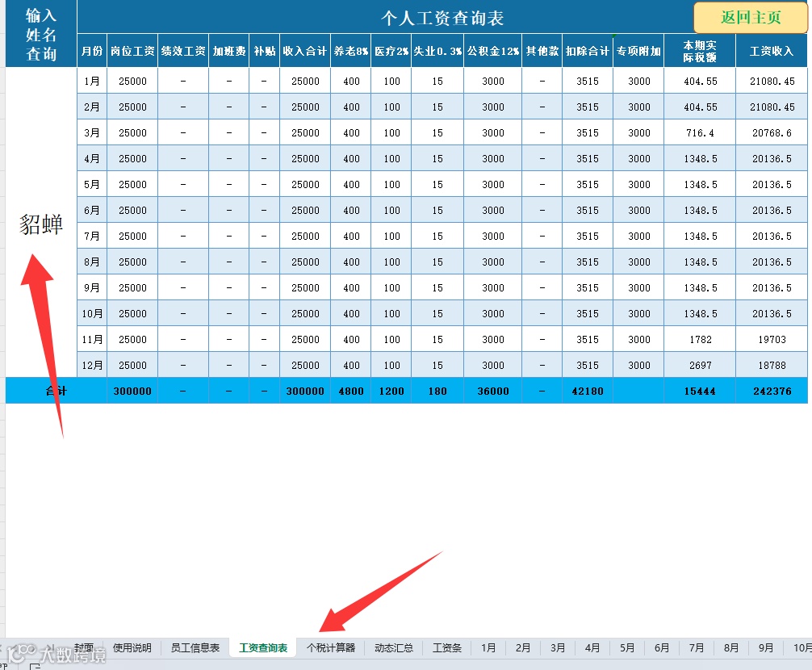This screenshot has width=812, height=670.
Task: Select the 月份 column header
Action: pyautogui.click(x=92, y=51)
